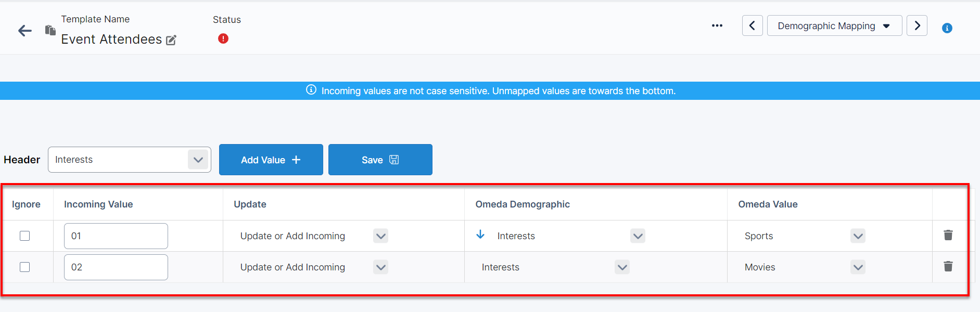Image resolution: width=980 pixels, height=312 pixels.
Task: Check Ignore checkbox for value 02
Action: (25, 267)
